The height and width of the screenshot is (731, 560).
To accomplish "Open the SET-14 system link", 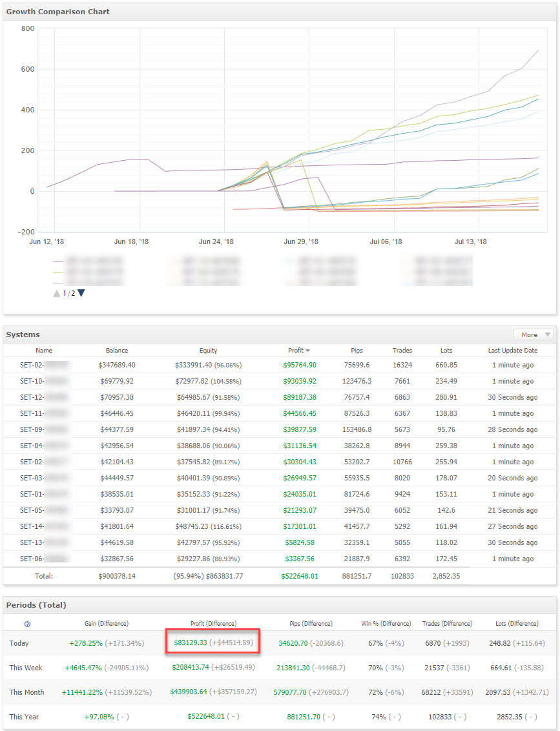I will 45,526.
